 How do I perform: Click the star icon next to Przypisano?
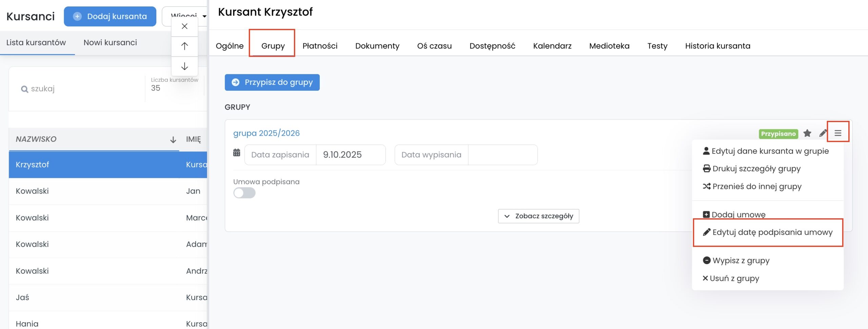(x=807, y=133)
